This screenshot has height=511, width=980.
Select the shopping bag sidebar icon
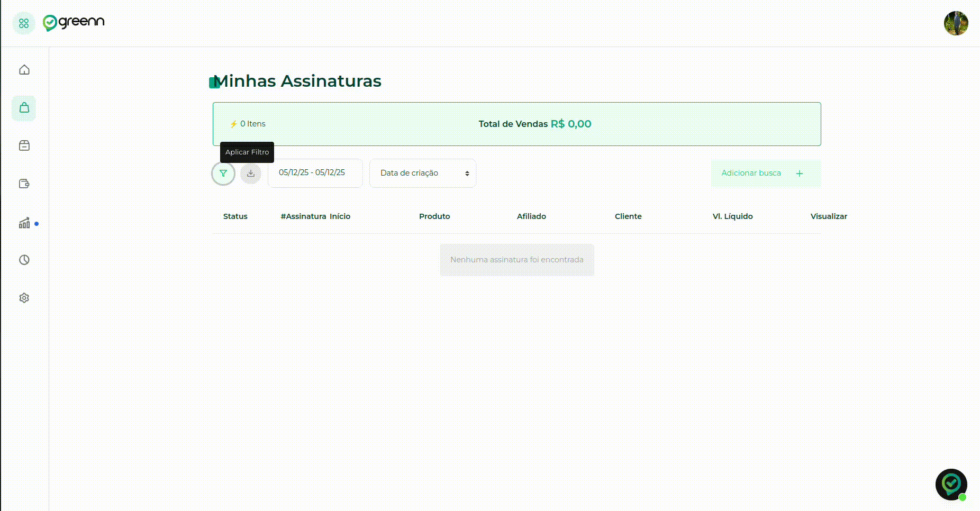24,108
